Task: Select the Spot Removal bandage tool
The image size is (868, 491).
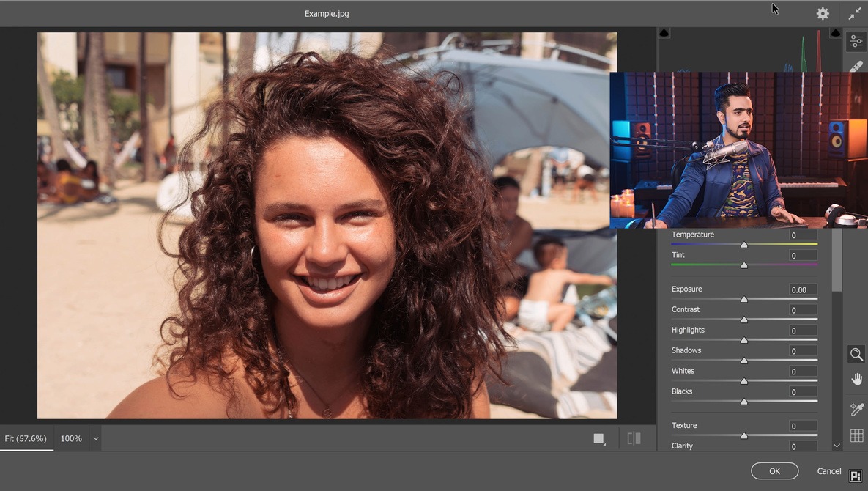Action: click(856, 66)
